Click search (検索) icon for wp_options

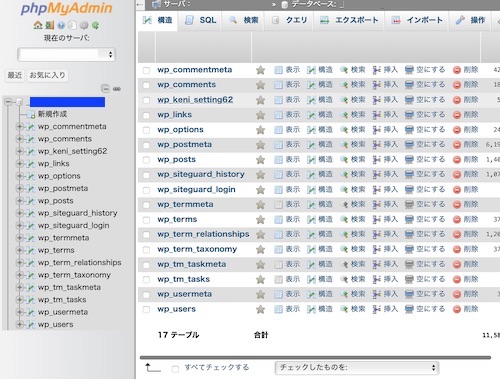pyautogui.click(x=344, y=130)
